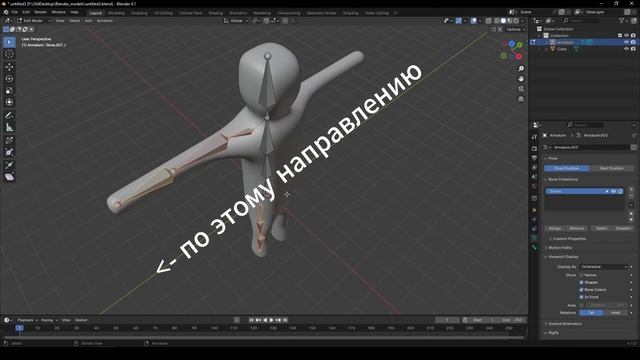Click the Play animation button
The image size is (640, 360).
(x=272, y=320)
